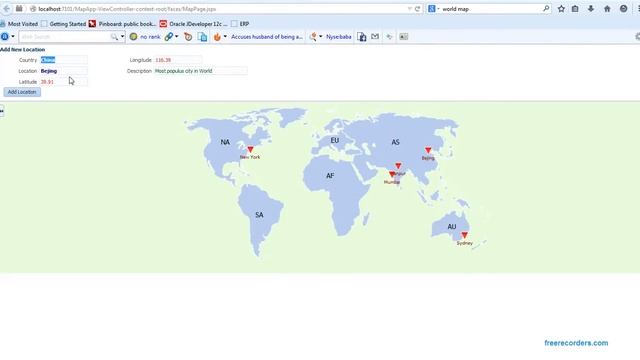Open the Nyseibaba toolbar link

(339, 37)
